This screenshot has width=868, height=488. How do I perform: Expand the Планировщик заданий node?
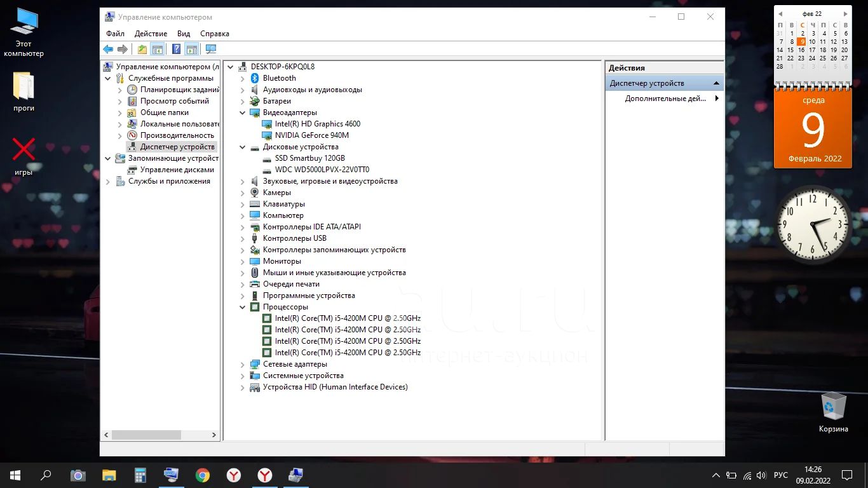pos(120,90)
